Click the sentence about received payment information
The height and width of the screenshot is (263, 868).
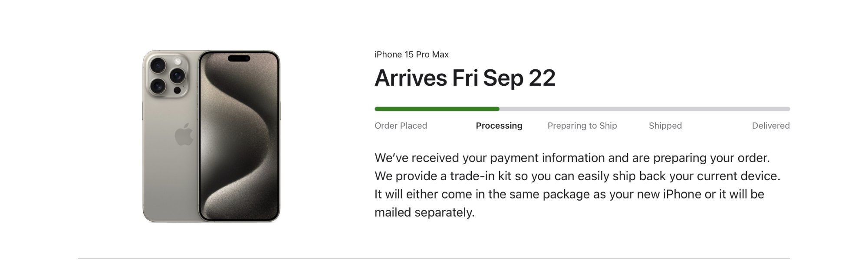point(572,158)
